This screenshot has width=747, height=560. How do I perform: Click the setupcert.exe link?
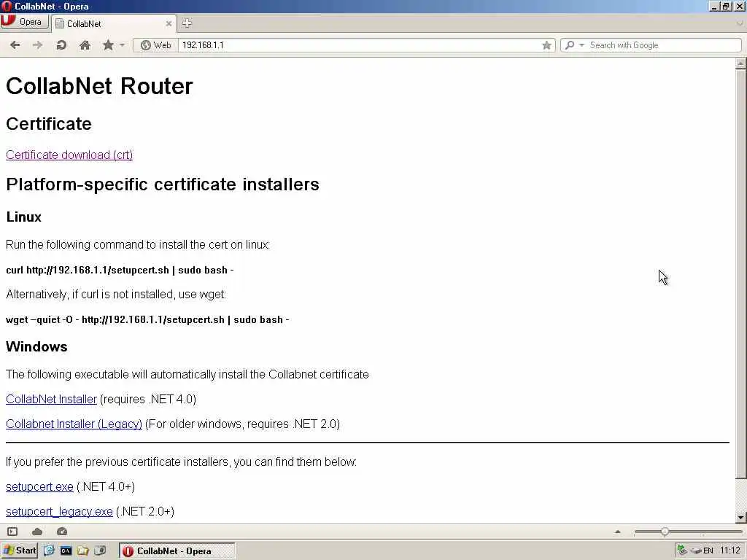[39, 486]
